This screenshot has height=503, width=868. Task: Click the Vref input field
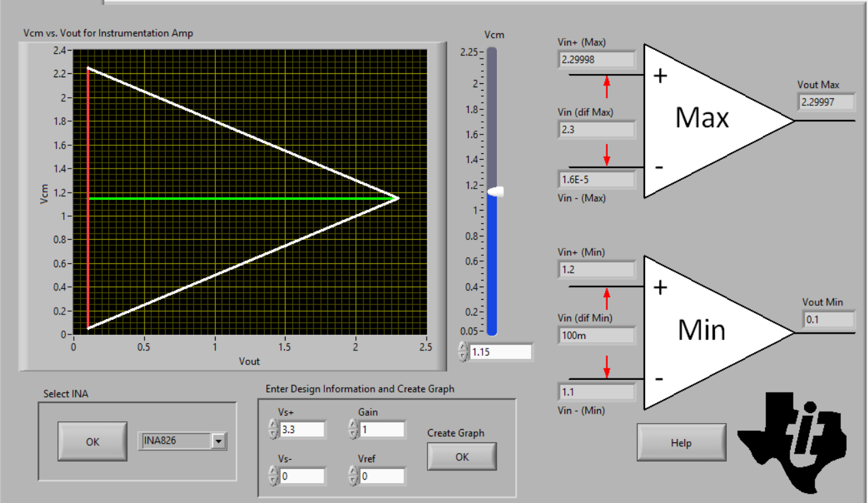(382, 476)
